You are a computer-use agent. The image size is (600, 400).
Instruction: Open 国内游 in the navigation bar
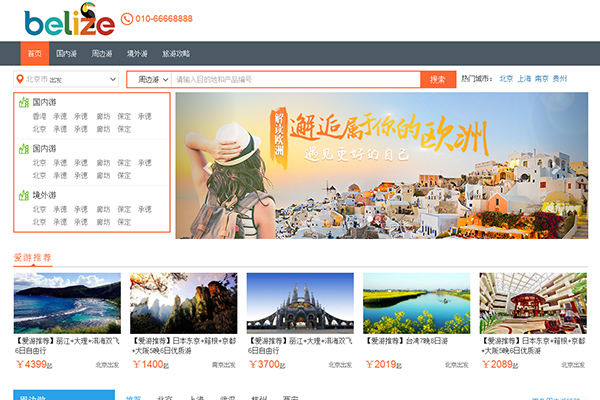(66, 53)
